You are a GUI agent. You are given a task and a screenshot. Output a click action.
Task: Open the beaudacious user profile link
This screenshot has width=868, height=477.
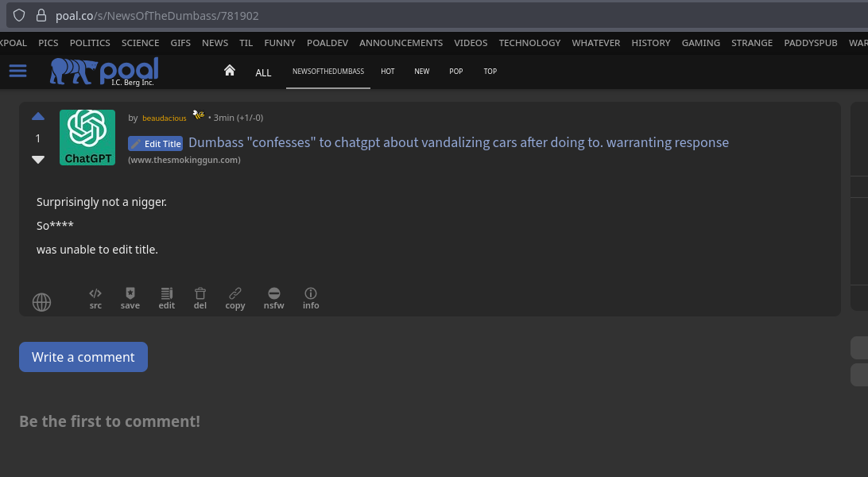click(x=164, y=118)
